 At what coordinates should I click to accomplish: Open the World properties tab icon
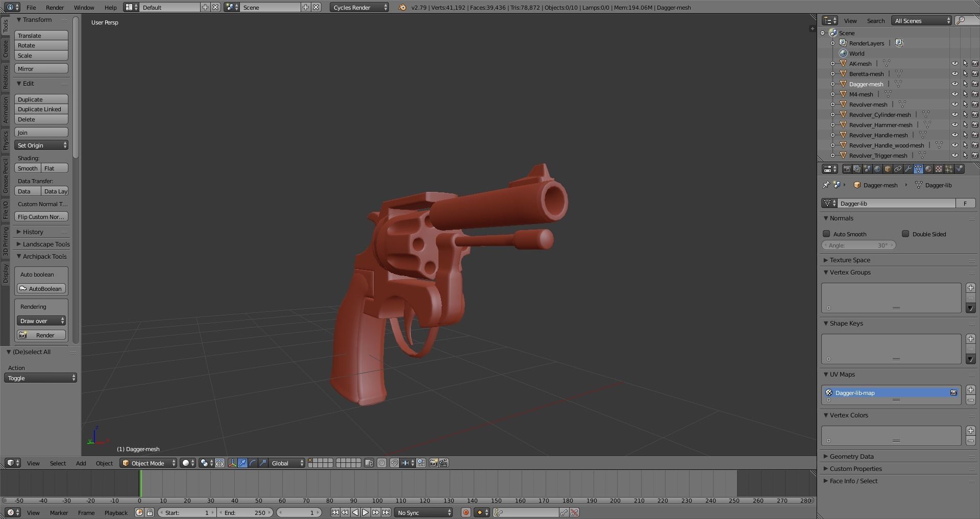pyautogui.click(x=877, y=169)
